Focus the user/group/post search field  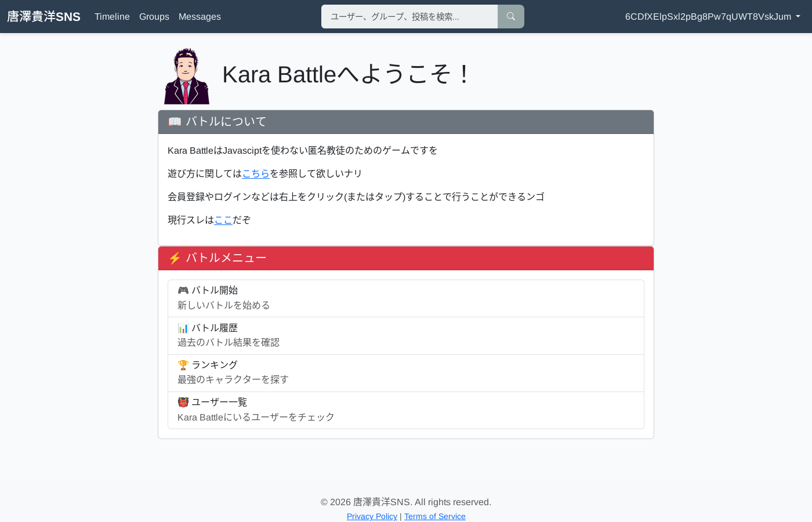[409, 17]
